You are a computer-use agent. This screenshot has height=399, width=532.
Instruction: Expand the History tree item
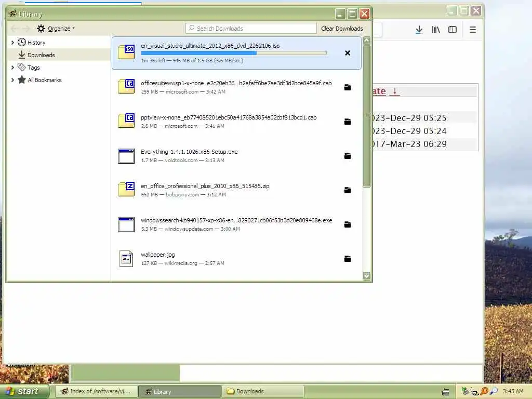(12, 43)
